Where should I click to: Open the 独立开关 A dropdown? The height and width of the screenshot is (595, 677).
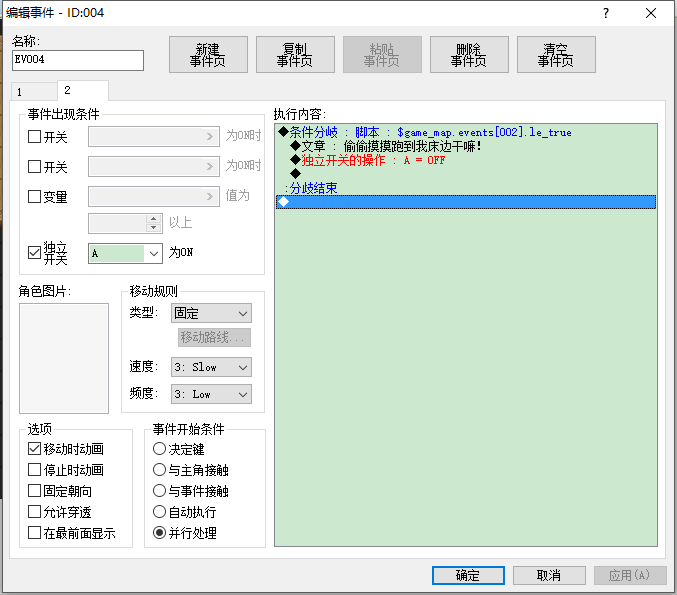point(125,253)
